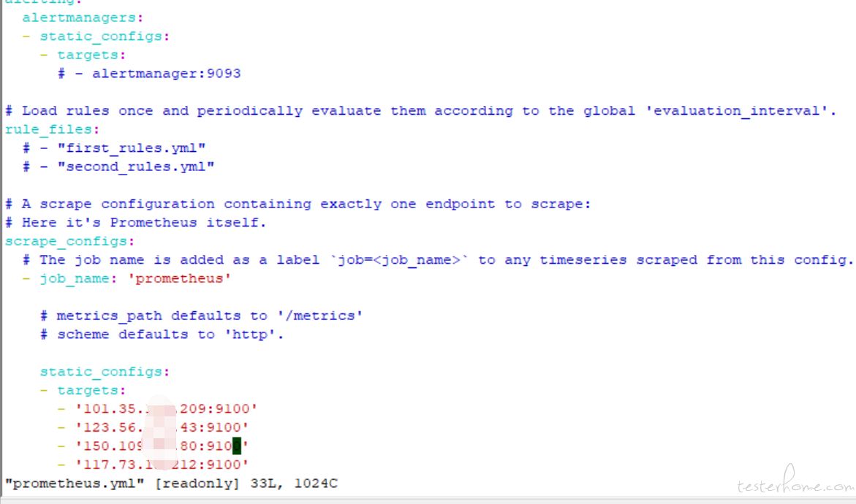Click the '# scheme defaults to http' comment
Screen dimensions: 856x504
coord(162,335)
